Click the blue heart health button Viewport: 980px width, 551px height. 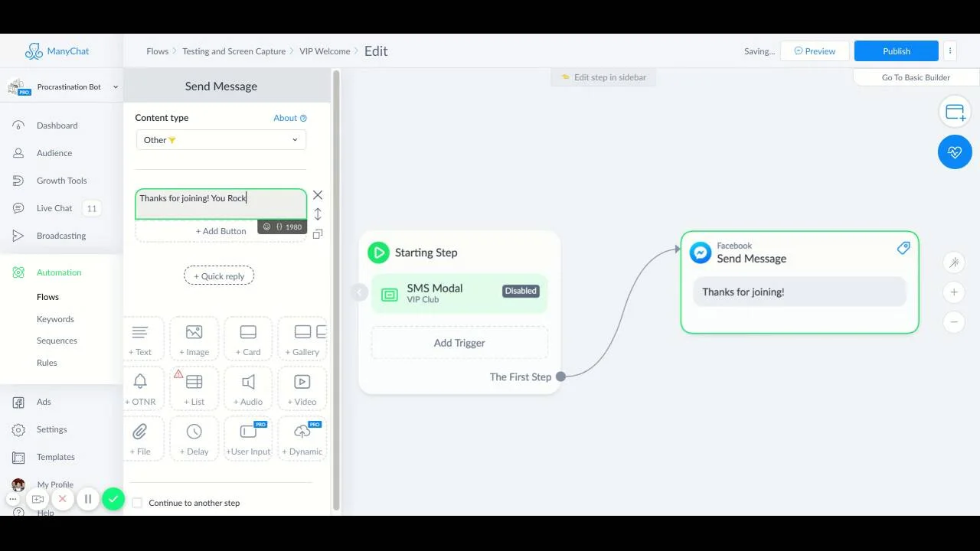pos(955,152)
